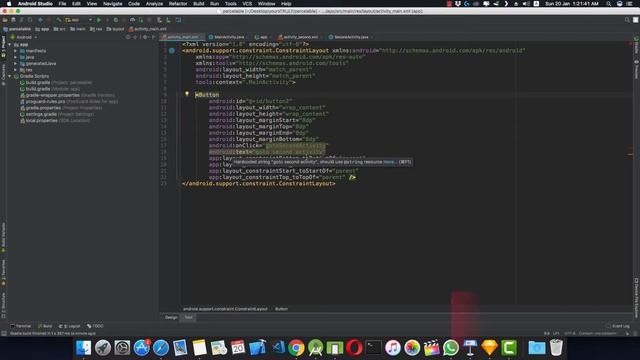Toggle the Build Variants side tab

point(3,237)
